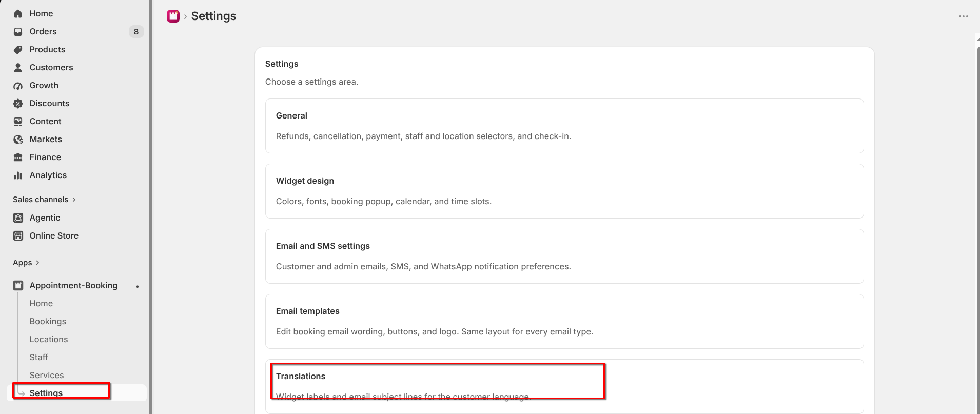Screen dimensions: 980x414
Task: Click the Markets globe icon
Action: [x=18, y=139]
